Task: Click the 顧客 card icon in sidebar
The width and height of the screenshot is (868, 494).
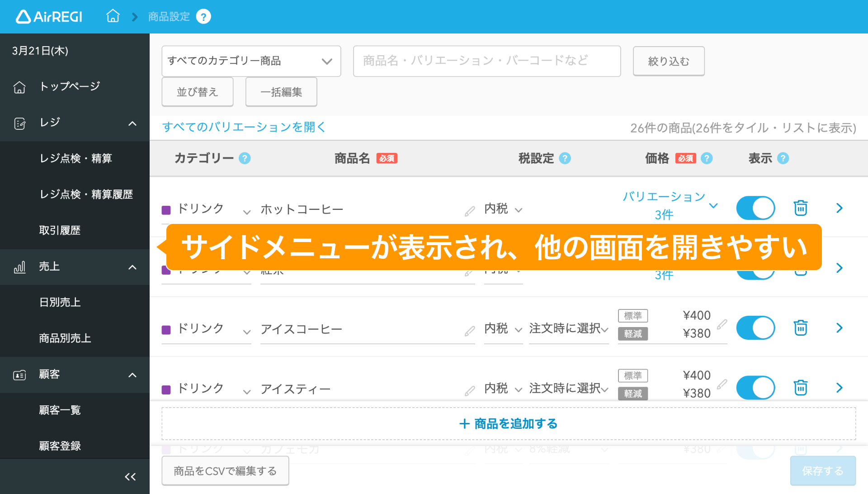Action: tap(19, 375)
